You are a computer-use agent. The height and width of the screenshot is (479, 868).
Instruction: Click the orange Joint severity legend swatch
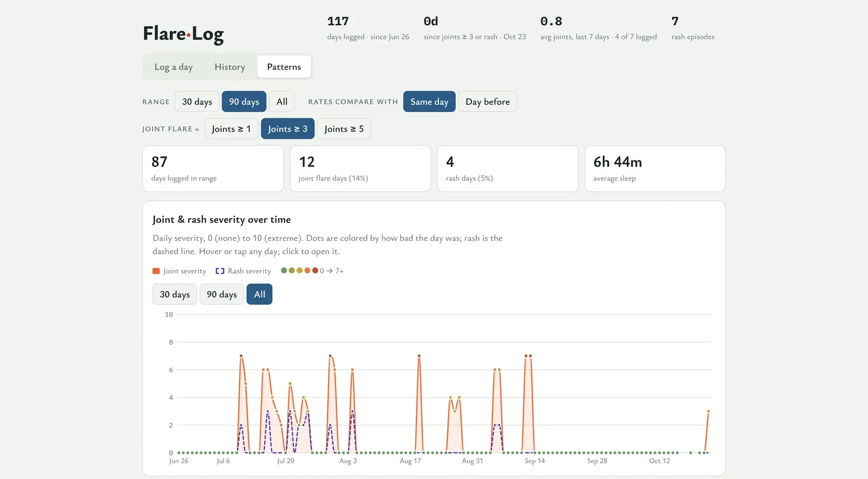(x=156, y=271)
